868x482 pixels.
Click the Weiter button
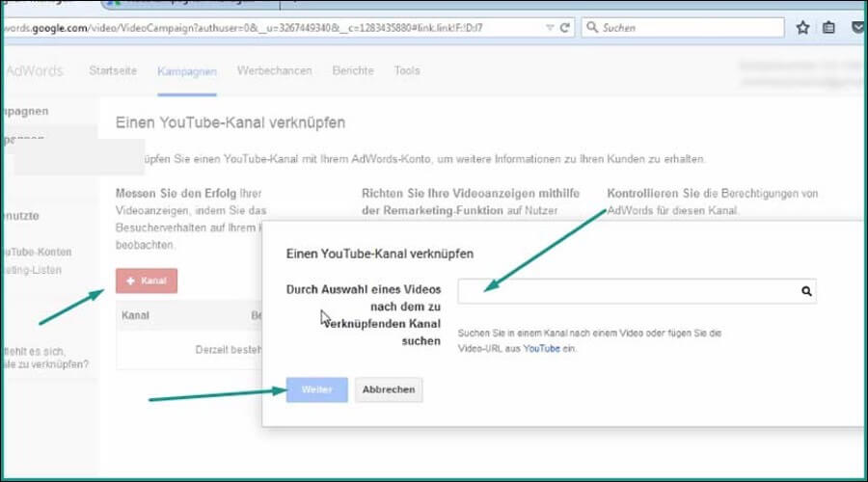316,389
